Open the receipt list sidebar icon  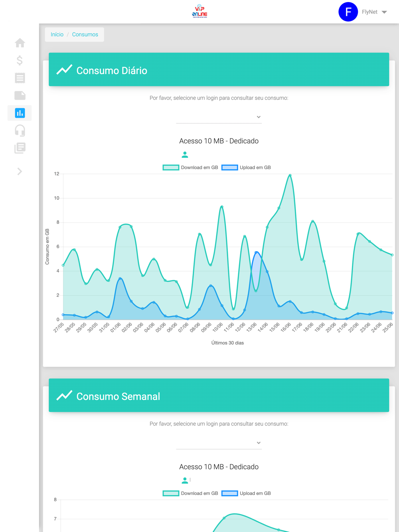pyautogui.click(x=20, y=78)
